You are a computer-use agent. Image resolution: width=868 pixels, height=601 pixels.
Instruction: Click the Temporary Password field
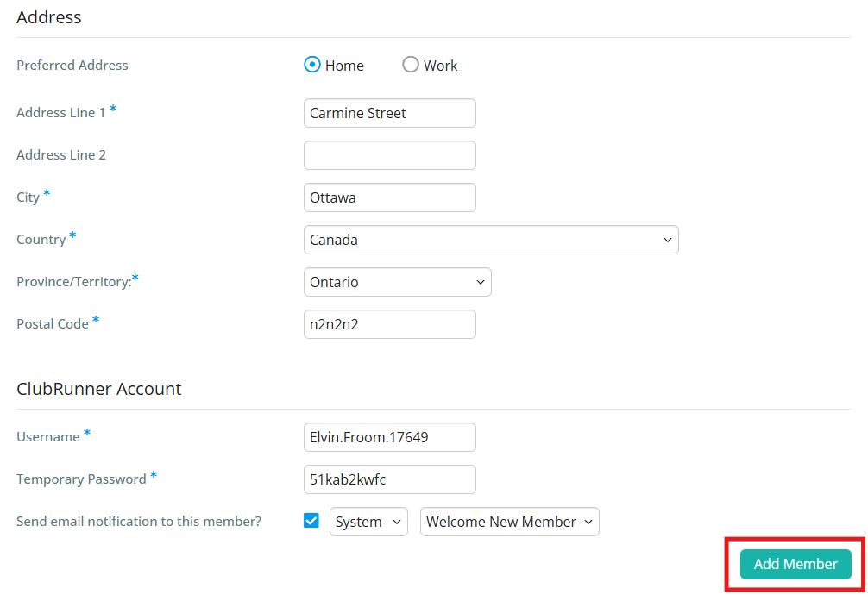point(389,479)
